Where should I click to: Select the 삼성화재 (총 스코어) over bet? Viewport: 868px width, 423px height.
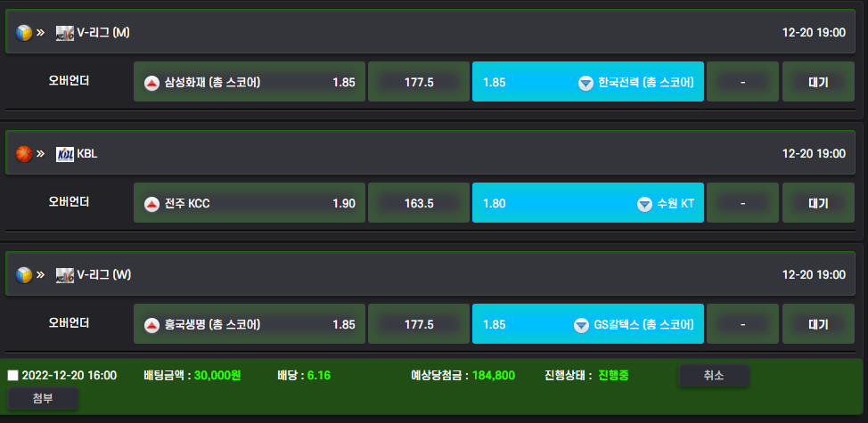click(x=250, y=81)
